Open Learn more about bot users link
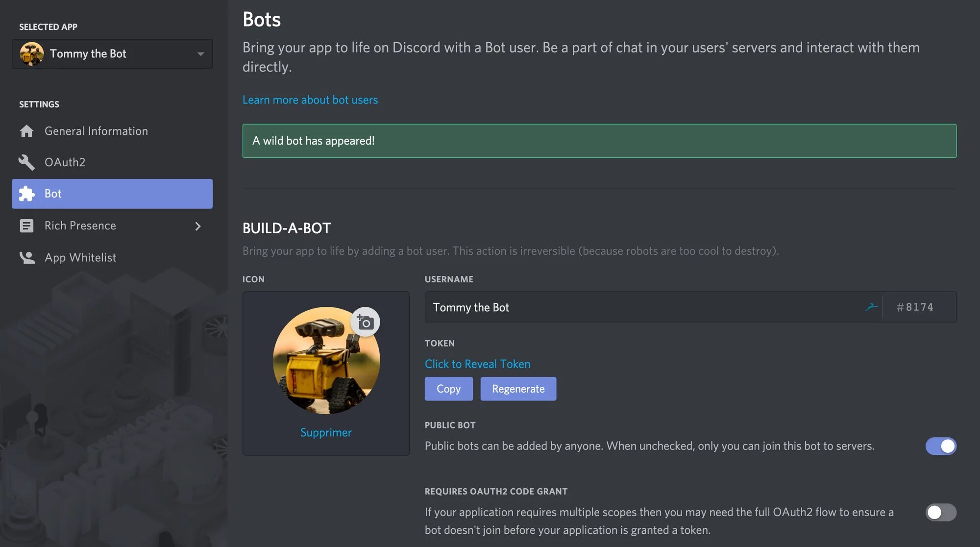Viewport: 980px width, 547px height. pyautogui.click(x=310, y=100)
